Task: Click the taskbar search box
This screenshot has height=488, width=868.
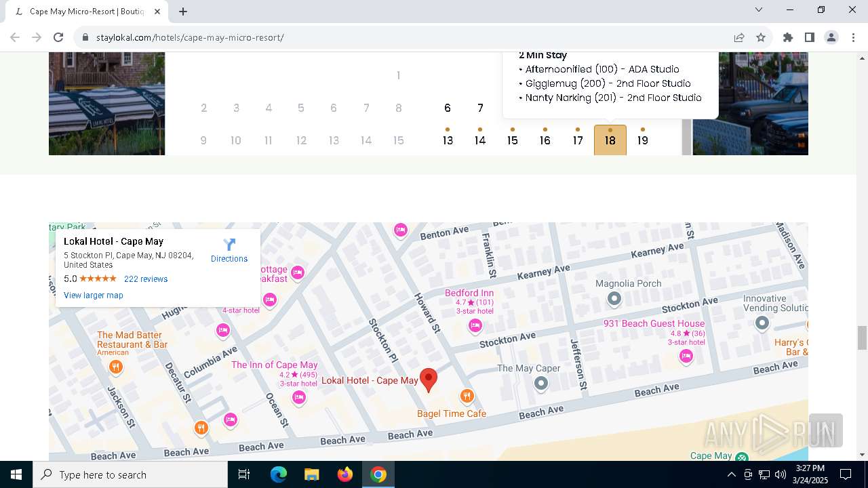Action: [130, 474]
